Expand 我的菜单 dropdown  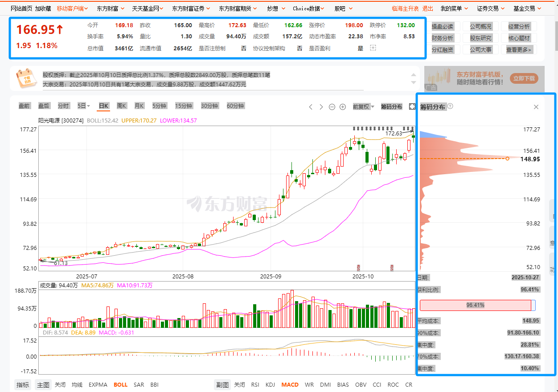click(454, 8)
